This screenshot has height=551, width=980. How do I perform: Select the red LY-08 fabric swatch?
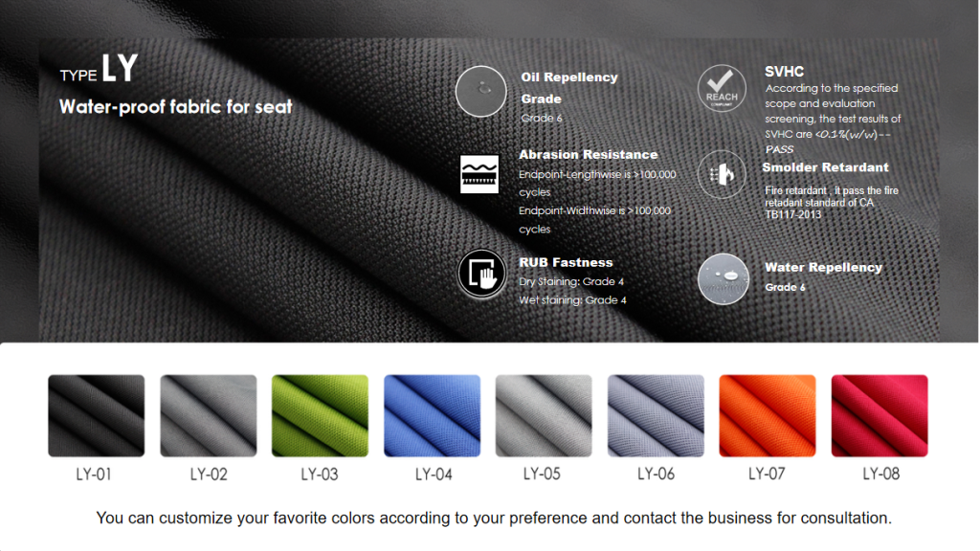(880, 415)
